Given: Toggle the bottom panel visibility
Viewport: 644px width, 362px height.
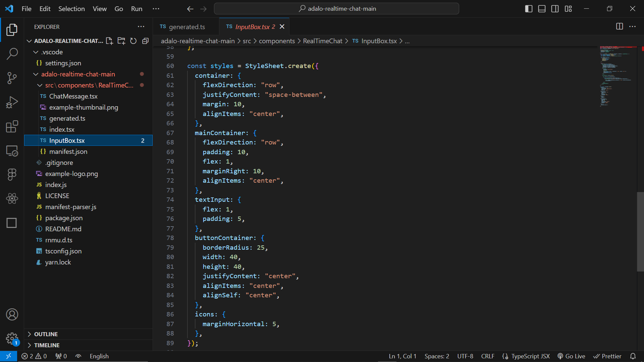Looking at the screenshot, I should 542,9.
